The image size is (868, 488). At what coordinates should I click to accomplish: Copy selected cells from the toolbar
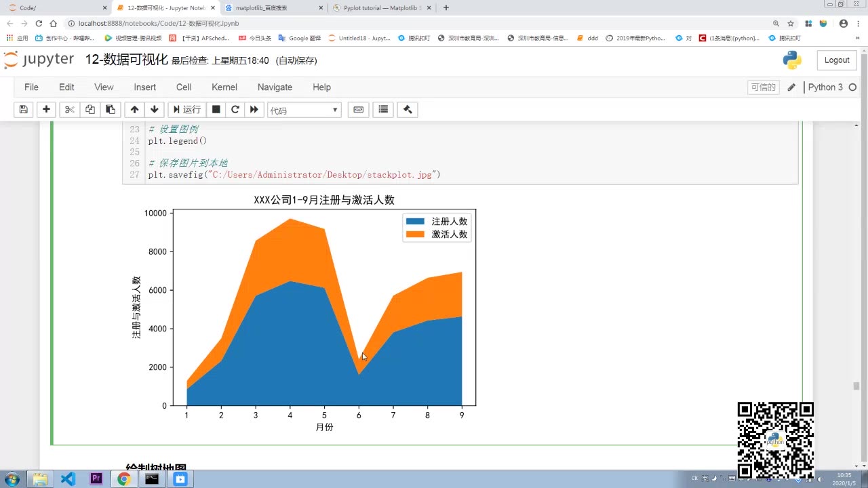click(x=90, y=110)
